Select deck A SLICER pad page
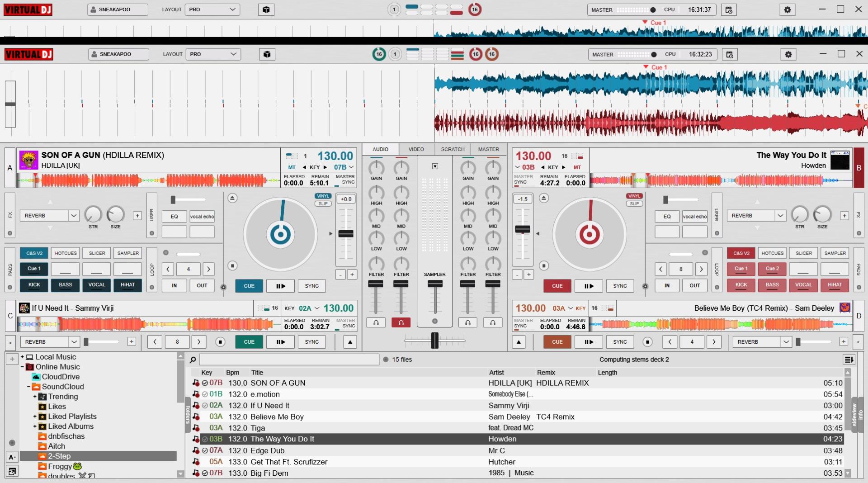The height and width of the screenshot is (483, 868). point(97,253)
